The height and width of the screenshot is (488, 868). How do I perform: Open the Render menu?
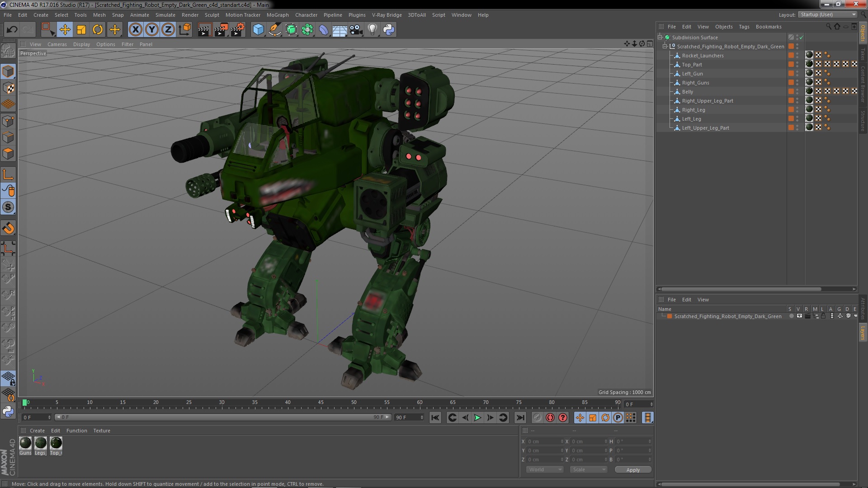tap(190, 15)
